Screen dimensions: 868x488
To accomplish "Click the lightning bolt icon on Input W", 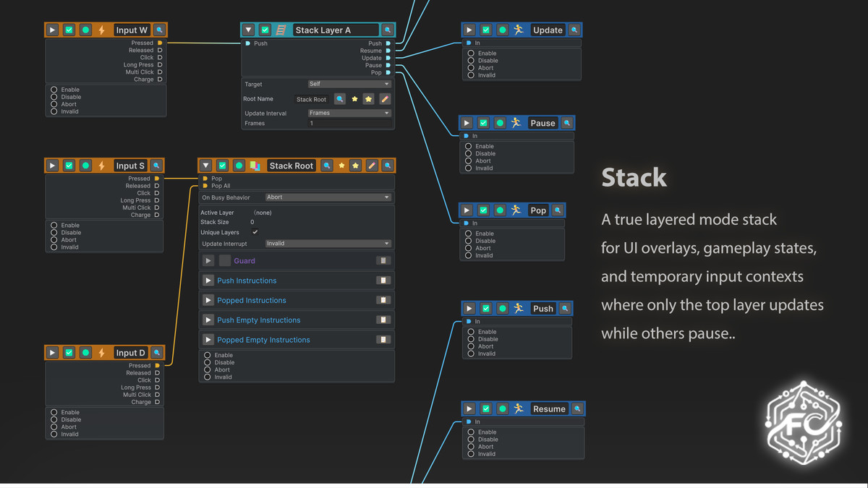I will [102, 30].
